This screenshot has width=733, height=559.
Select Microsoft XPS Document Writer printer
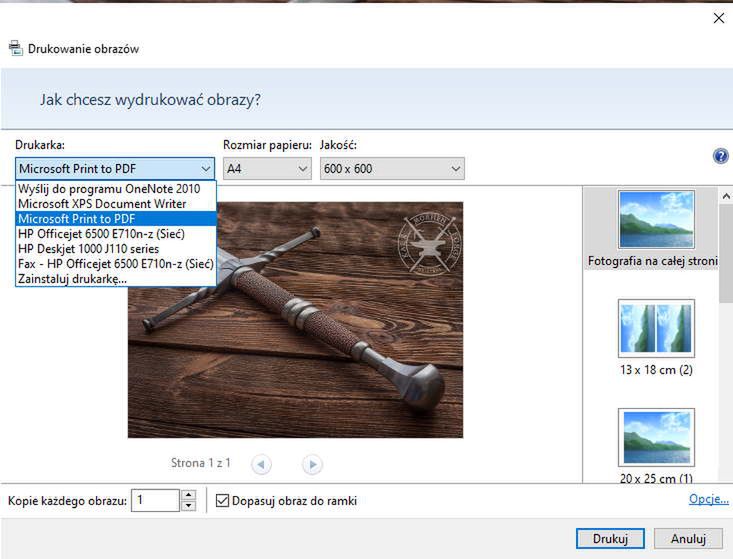pyautogui.click(x=116, y=204)
